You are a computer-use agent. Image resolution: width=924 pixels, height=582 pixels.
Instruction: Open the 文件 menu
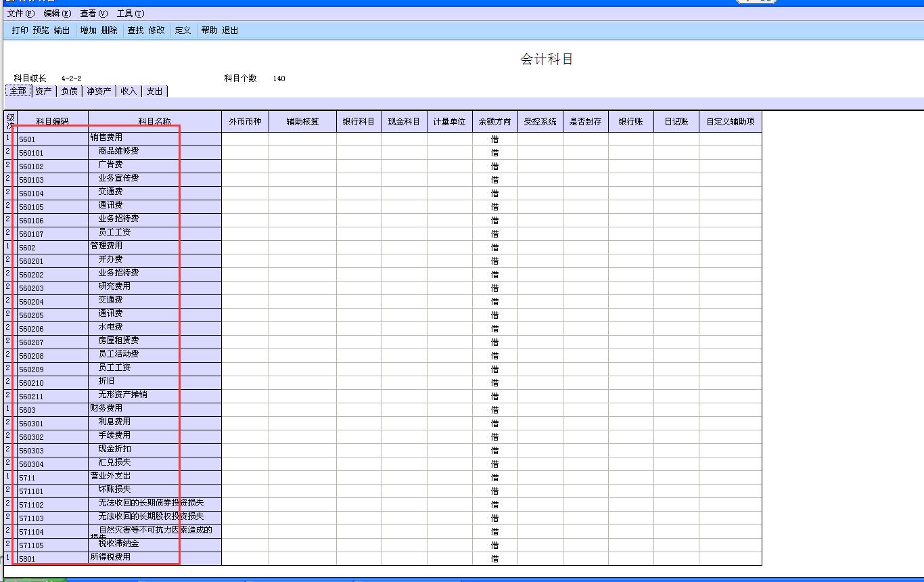coord(20,14)
